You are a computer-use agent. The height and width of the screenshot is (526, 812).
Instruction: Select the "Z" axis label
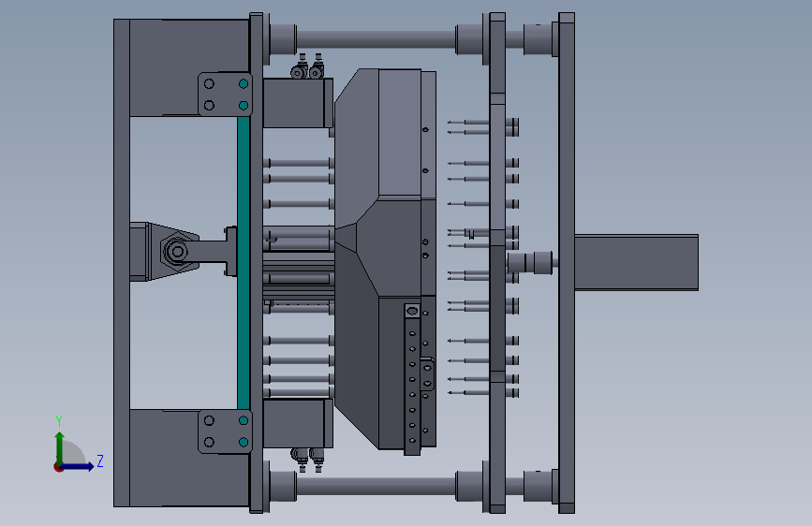tap(100, 460)
